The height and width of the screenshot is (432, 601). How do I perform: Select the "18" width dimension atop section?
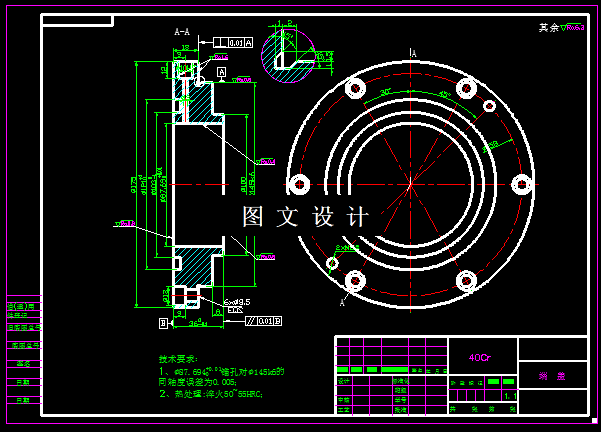pos(185,48)
